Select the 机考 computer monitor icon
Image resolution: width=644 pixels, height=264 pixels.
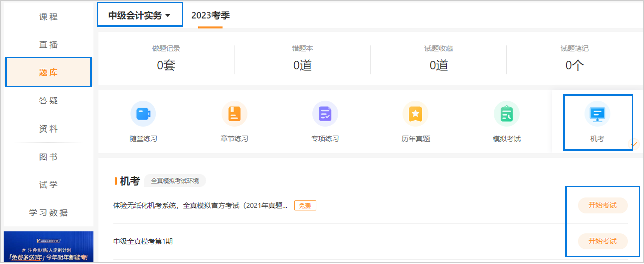(x=597, y=114)
